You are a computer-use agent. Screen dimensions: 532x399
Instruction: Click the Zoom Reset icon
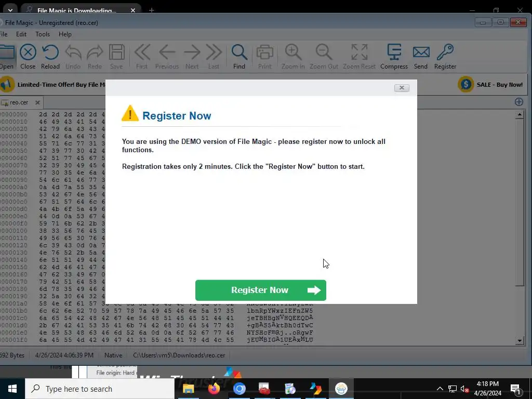[x=360, y=57]
